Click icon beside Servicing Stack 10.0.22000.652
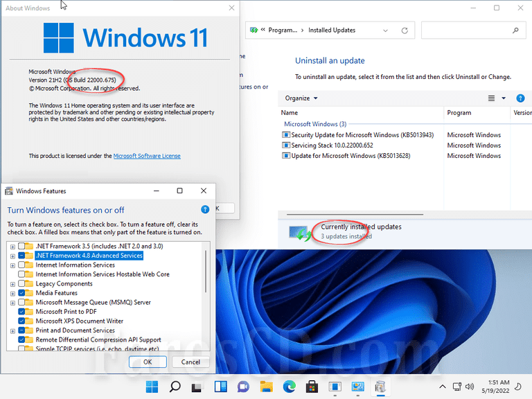532x399 pixels. point(286,145)
